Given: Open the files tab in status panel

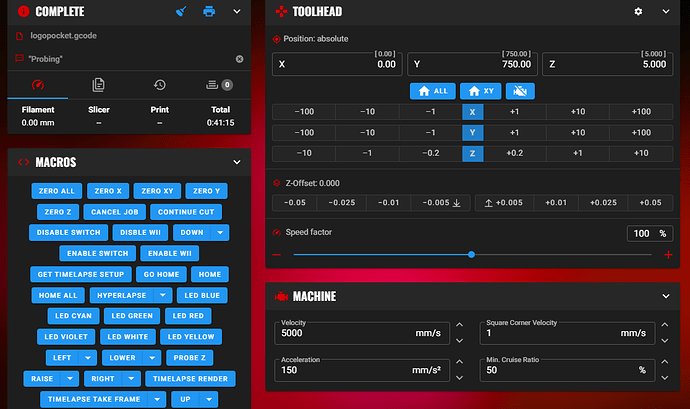Looking at the screenshot, I should tap(98, 85).
